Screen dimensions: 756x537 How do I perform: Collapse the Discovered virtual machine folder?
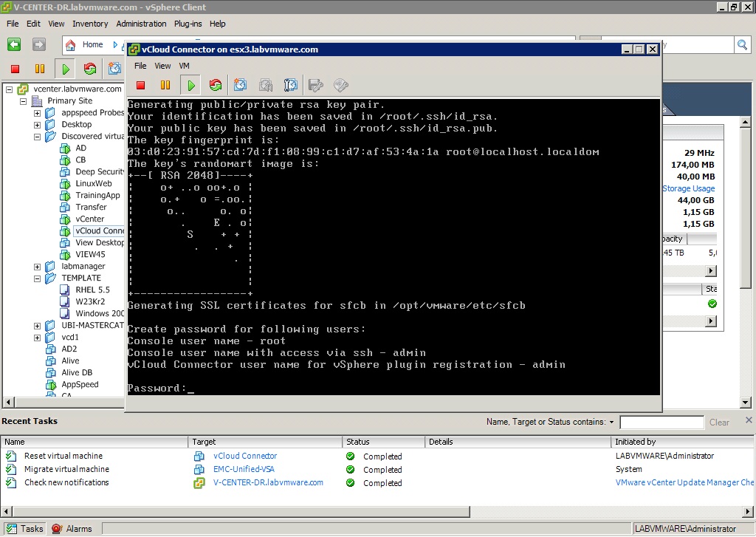point(37,137)
